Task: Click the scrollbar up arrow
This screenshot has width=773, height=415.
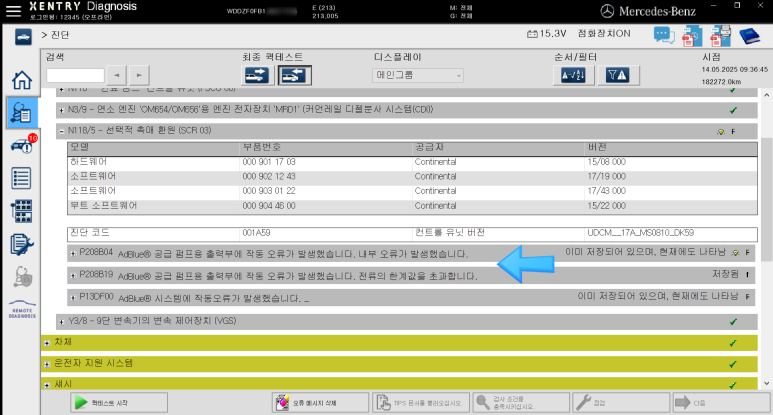Action: pos(766,95)
